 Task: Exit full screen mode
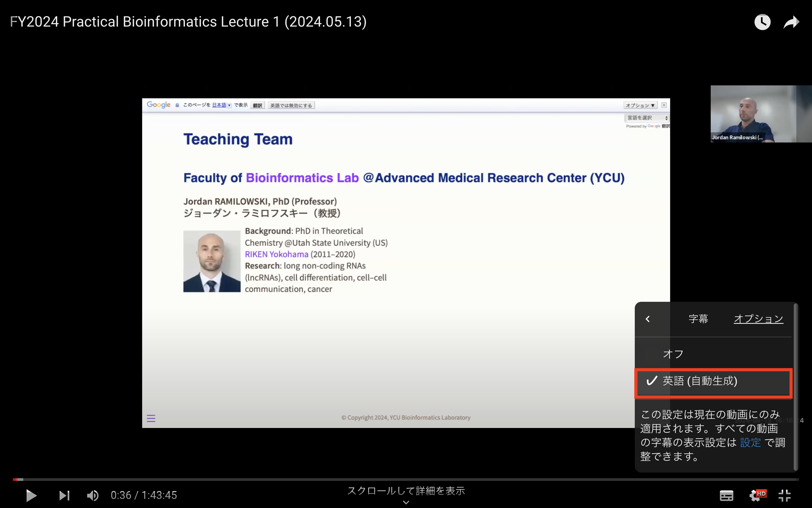click(785, 495)
